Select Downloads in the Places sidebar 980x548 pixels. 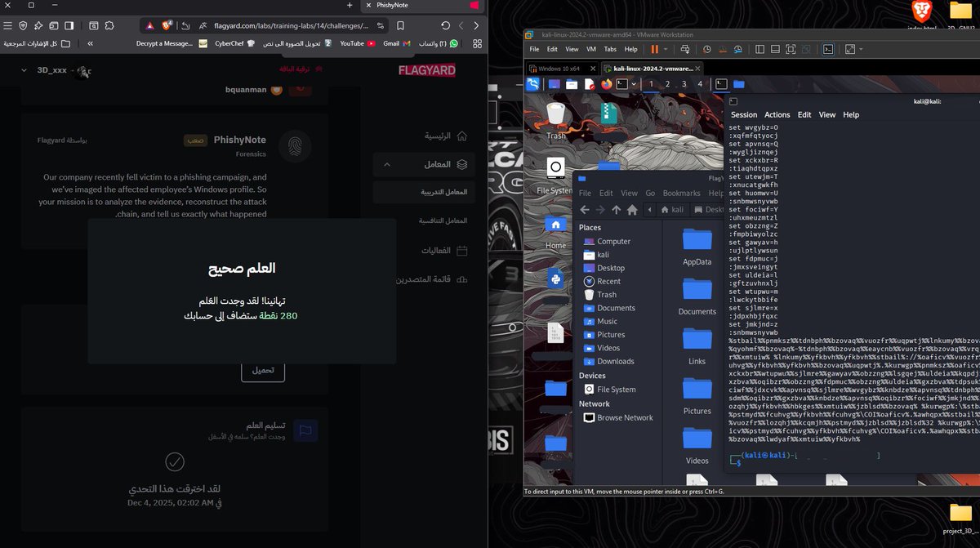click(x=615, y=361)
